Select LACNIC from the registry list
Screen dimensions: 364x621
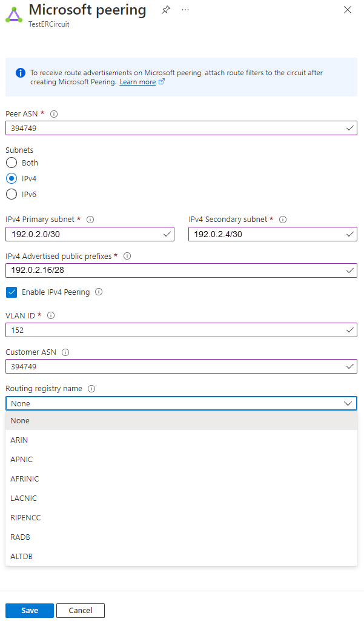coord(23,498)
